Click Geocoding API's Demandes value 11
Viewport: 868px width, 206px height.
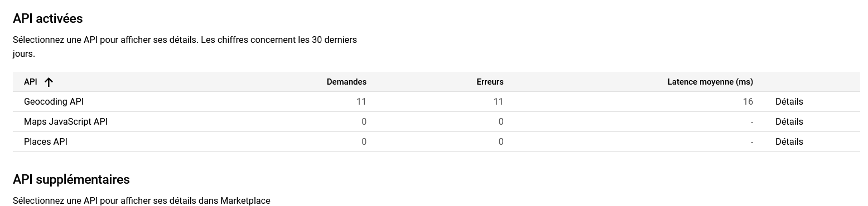(x=361, y=102)
